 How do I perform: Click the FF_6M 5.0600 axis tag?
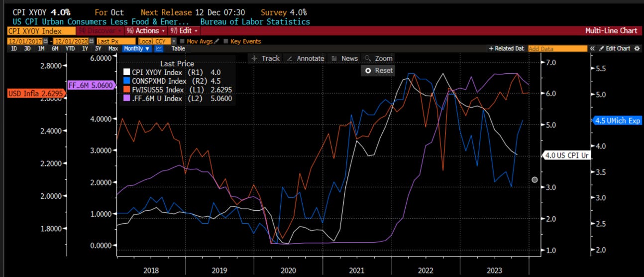[x=91, y=85]
